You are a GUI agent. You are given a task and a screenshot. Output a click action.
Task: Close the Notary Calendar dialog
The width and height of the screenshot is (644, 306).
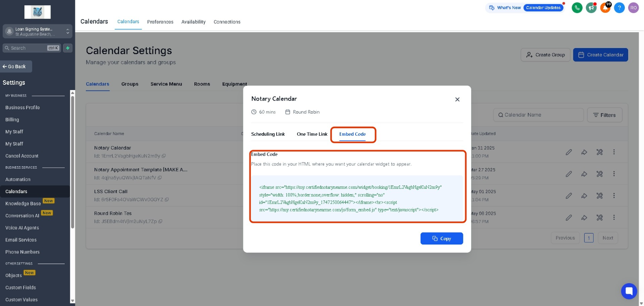click(x=457, y=99)
